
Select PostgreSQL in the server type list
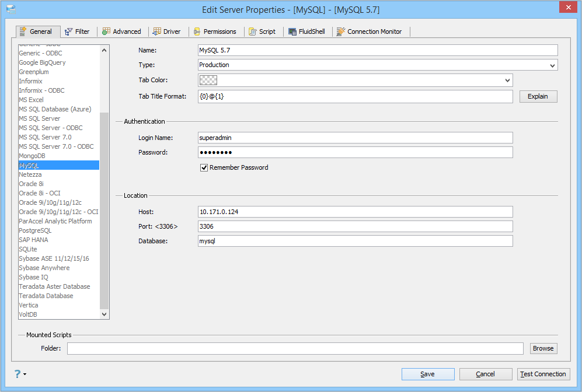[x=35, y=230]
